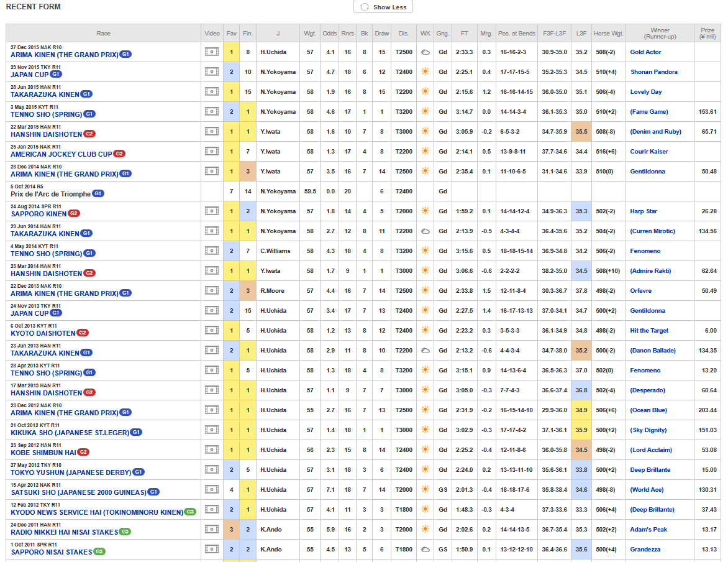
Task: Play video for 28 Jun 2015 Takarazuka Kinen
Action: (212, 91)
